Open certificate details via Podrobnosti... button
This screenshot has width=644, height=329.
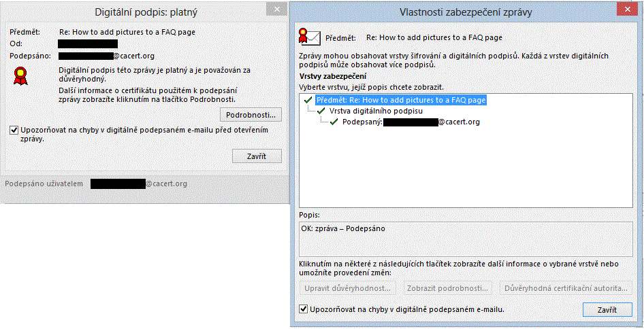251,114
